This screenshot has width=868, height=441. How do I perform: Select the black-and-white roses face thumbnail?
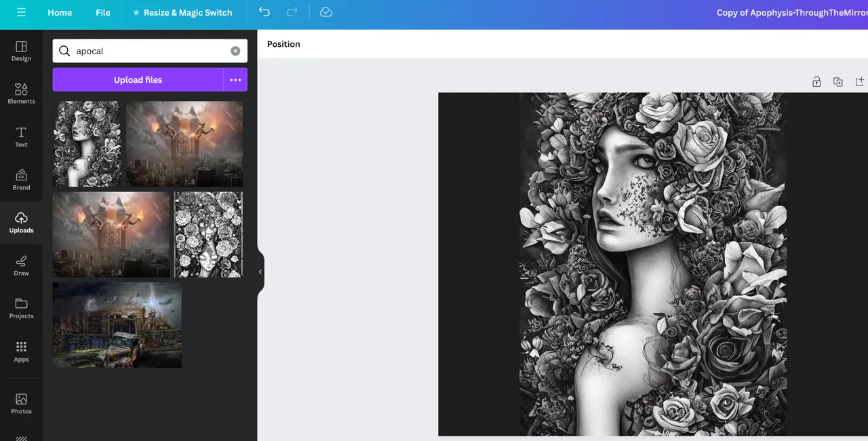point(208,234)
